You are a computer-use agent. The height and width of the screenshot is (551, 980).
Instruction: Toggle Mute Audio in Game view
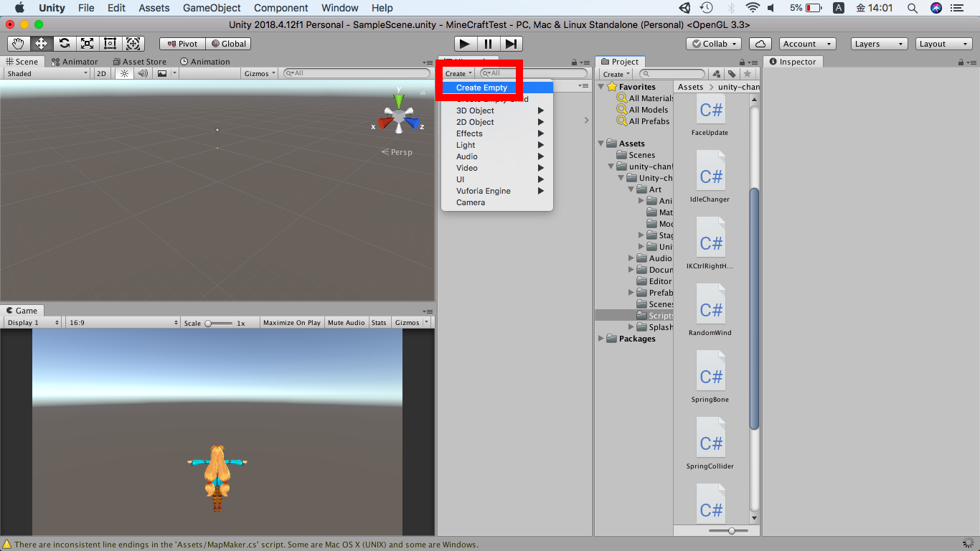pyautogui.click(x=347, y=323)
